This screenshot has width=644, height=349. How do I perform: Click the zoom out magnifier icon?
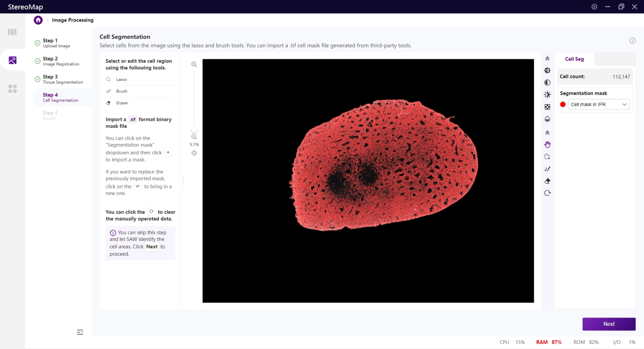click(x=194, y=137)
